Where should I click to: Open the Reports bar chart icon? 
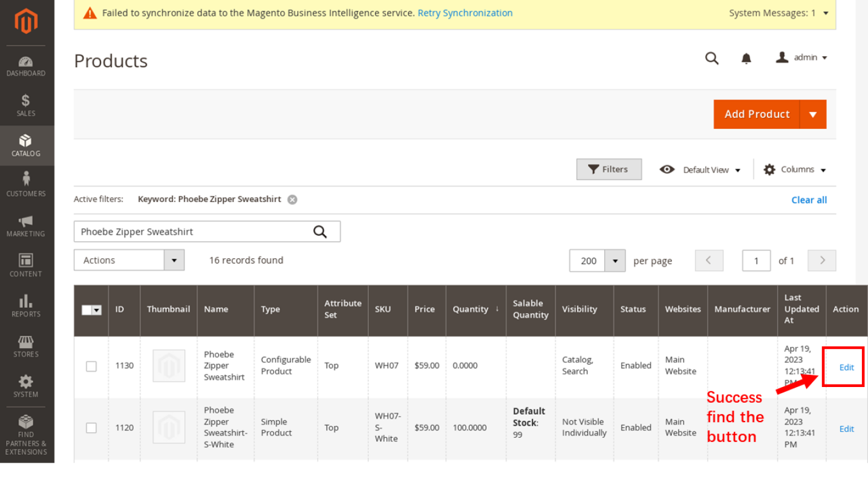click(x=25, y=305)
